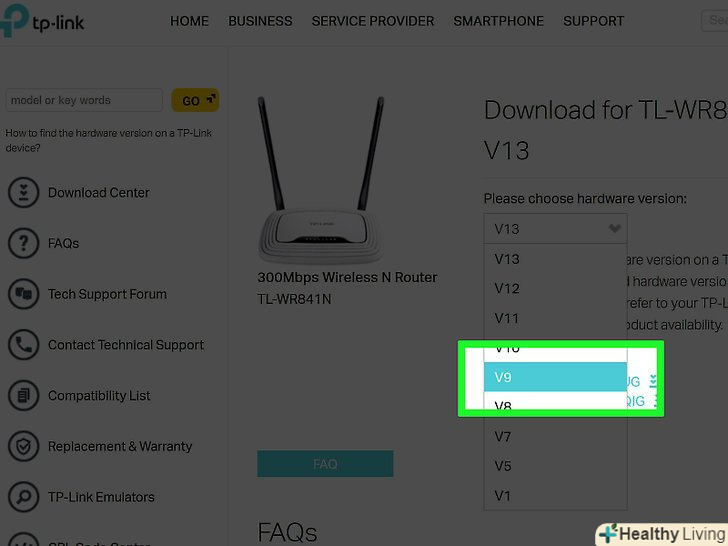The image size is (728, 546).
Task: Open the HOME menu
Action: 189,21
